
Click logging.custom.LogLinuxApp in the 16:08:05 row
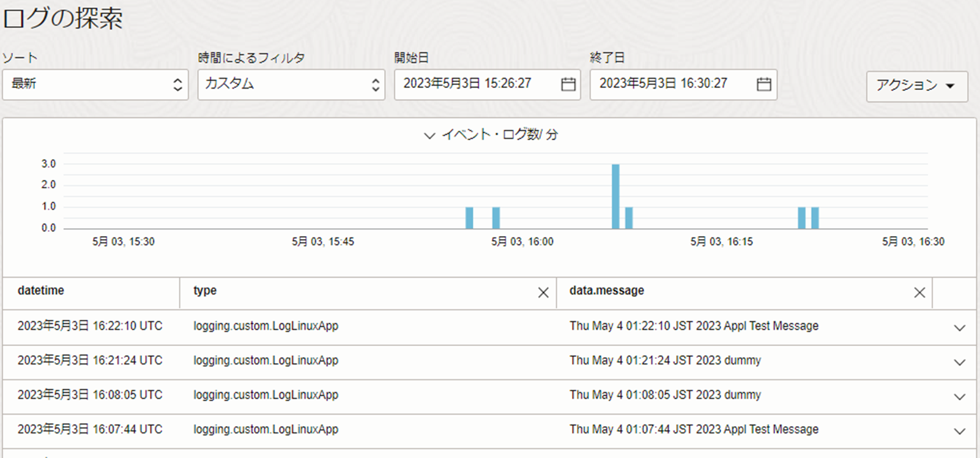[265, 395]
